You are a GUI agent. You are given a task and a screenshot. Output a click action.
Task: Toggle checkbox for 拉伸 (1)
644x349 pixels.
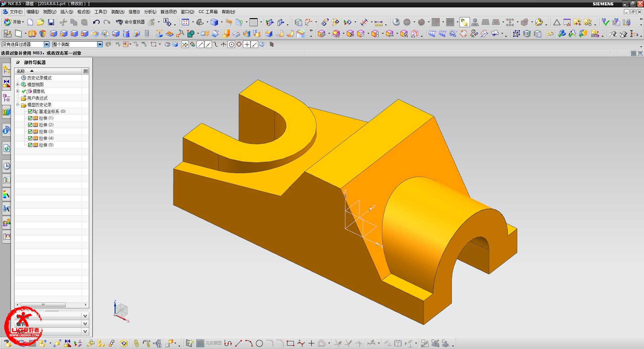pyautogui.click(x=30, y=118)
